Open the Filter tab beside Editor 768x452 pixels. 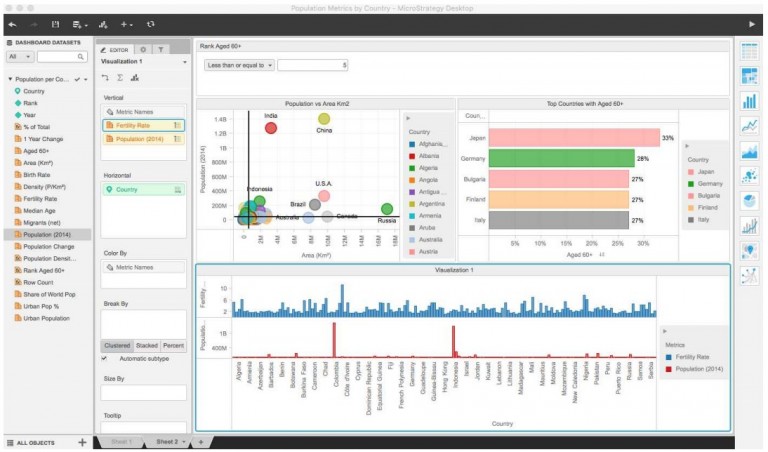pyautogui.click(x=161, y=48)
